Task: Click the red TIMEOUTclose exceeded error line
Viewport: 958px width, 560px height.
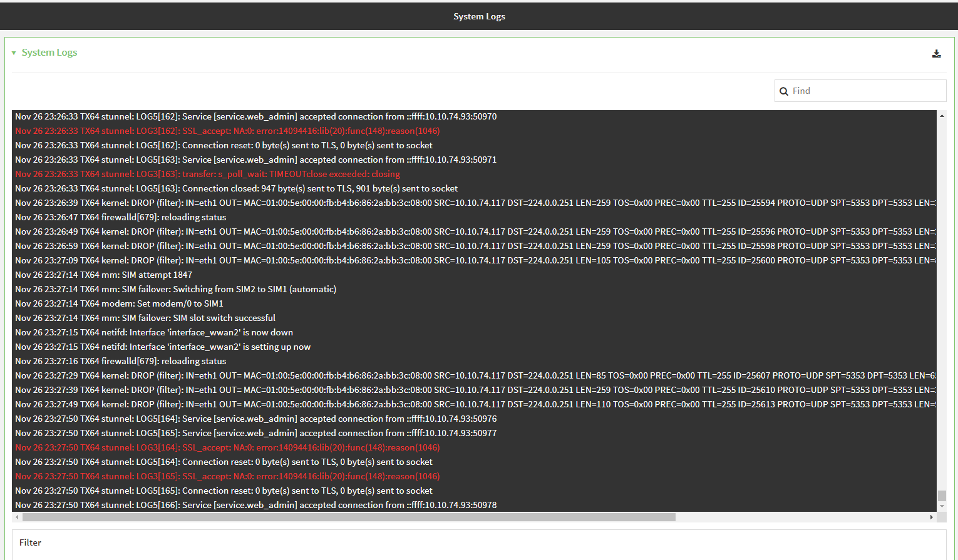Action: click(207, 174)
